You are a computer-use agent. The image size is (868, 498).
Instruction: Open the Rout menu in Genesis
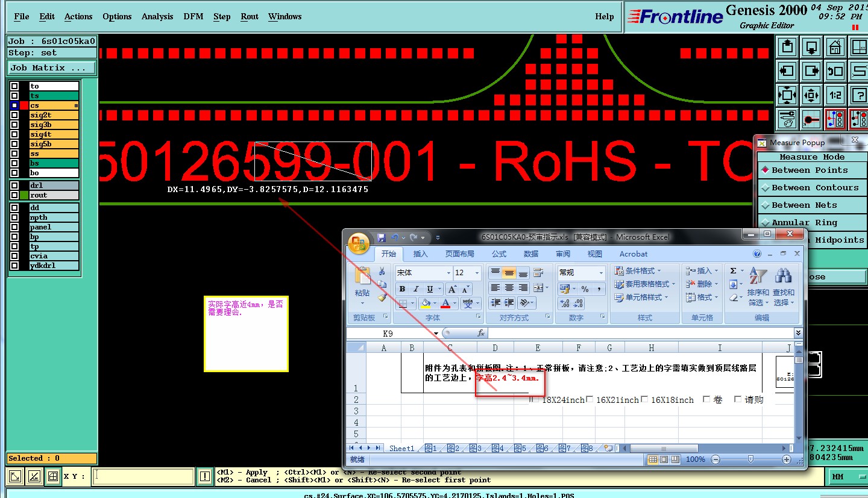(250, 16)
